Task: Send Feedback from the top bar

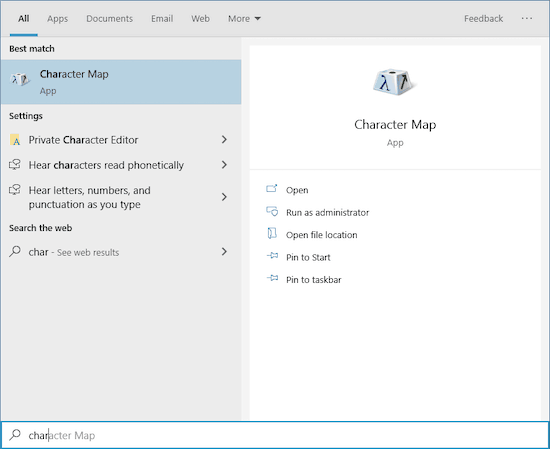Action: click(x=483, y=19)
